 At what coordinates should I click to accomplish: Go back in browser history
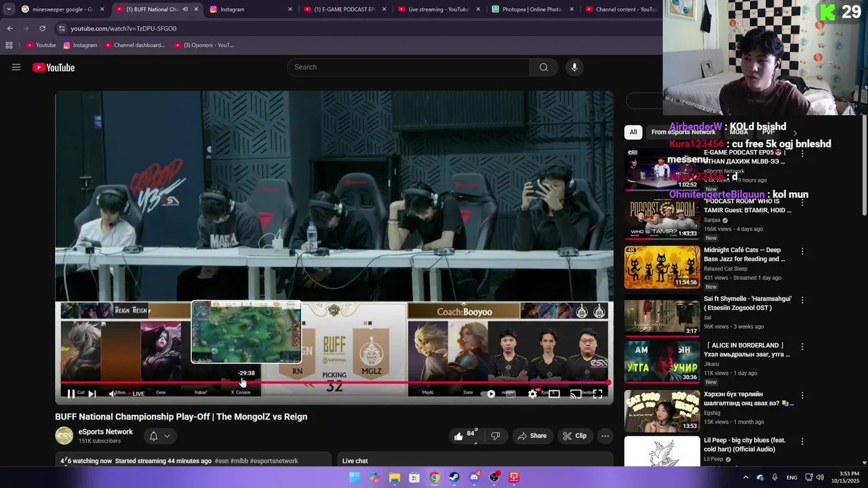(x=9, y=28)
